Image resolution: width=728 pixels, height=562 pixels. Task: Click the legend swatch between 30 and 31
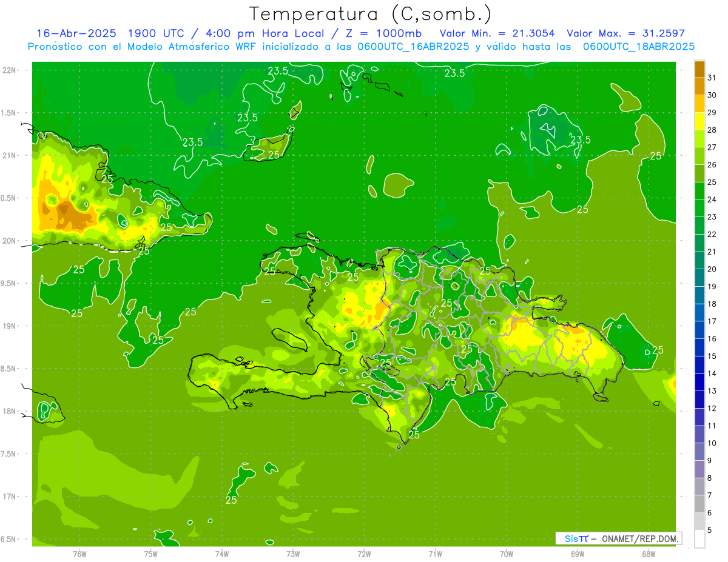pyautogui.click(x=699, y=87)
